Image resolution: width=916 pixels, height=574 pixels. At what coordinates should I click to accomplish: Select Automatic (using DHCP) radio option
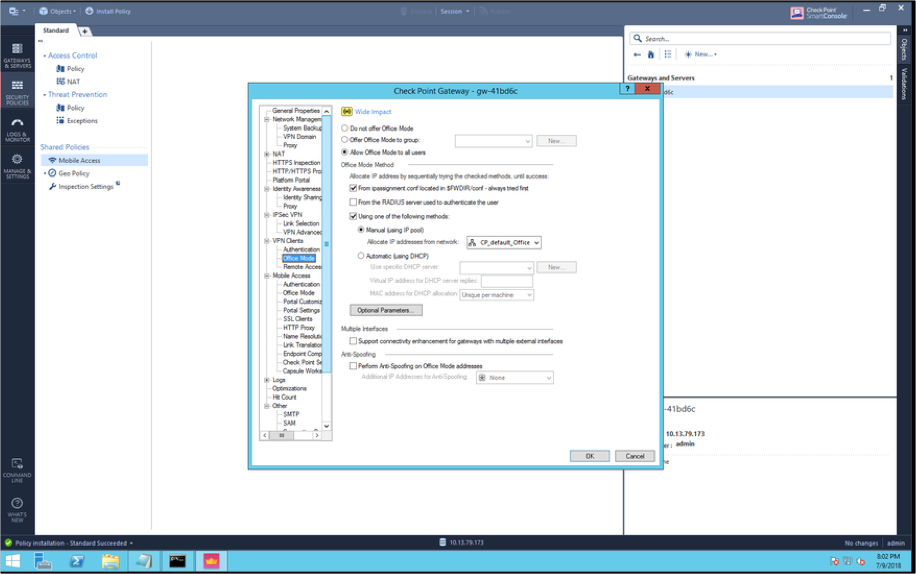pos(361,256)
